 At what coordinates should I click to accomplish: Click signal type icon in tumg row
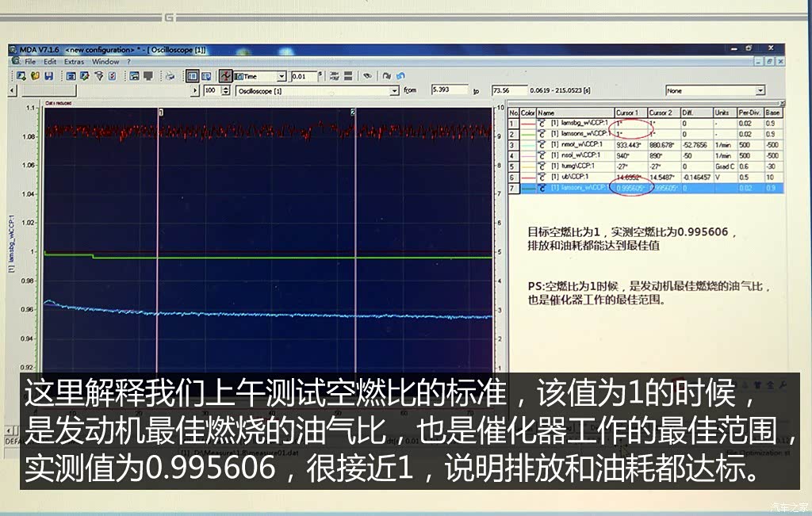click(542, 166)
